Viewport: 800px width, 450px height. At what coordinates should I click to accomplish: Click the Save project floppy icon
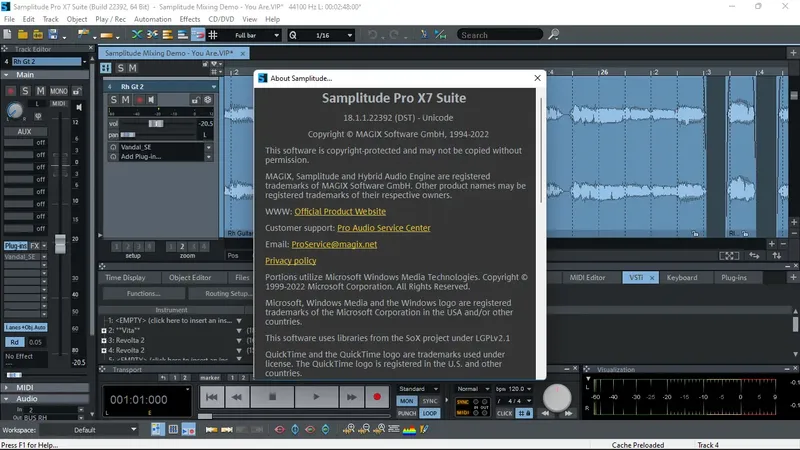(53, 35)
